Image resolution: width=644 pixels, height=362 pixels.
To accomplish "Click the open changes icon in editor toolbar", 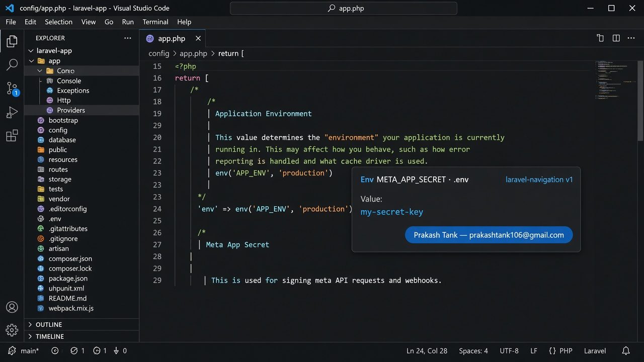I will coord(600,38).
